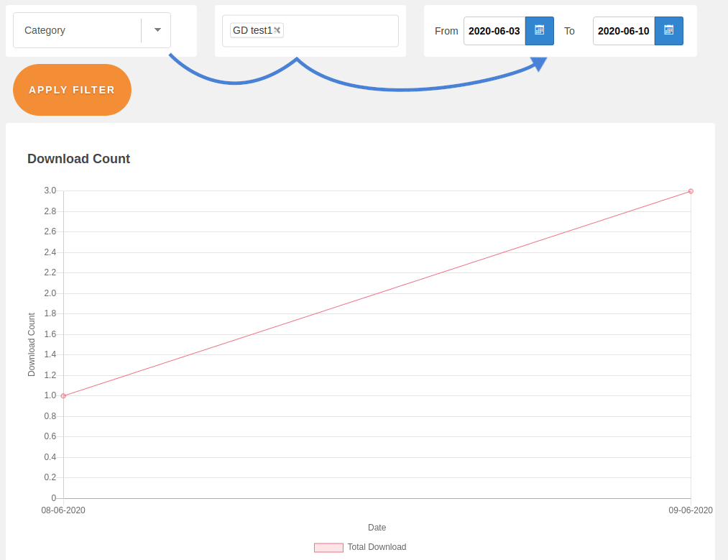
Task: Remove the GD test1 tag
Action: pos(277,30)
